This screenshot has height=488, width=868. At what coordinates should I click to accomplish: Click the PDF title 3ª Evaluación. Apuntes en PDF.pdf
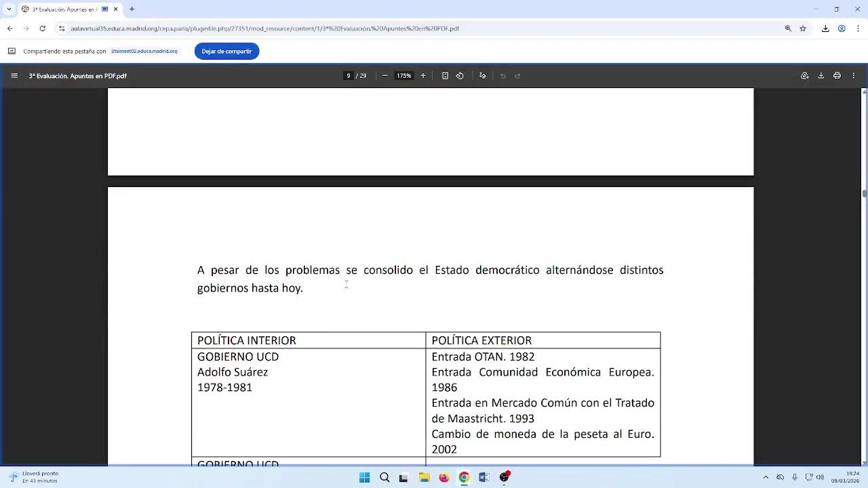[x=78, y=76]
